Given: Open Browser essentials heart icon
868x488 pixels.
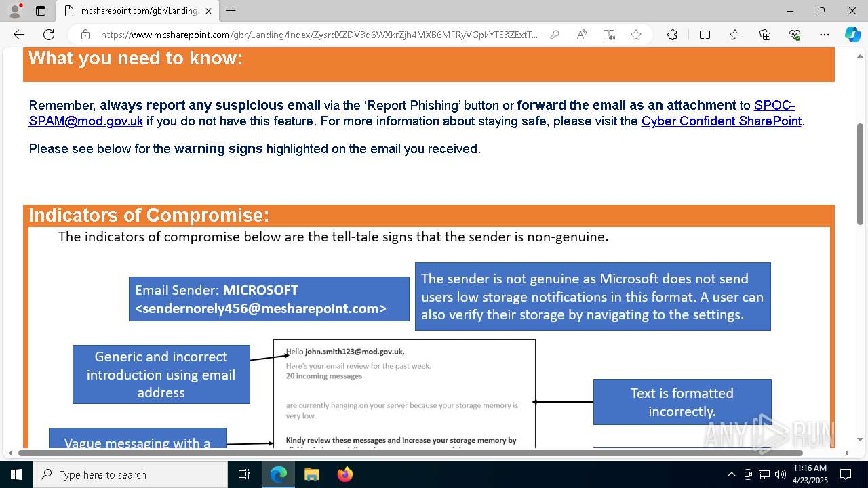Looking at the screenshot, I should point(795,35).
